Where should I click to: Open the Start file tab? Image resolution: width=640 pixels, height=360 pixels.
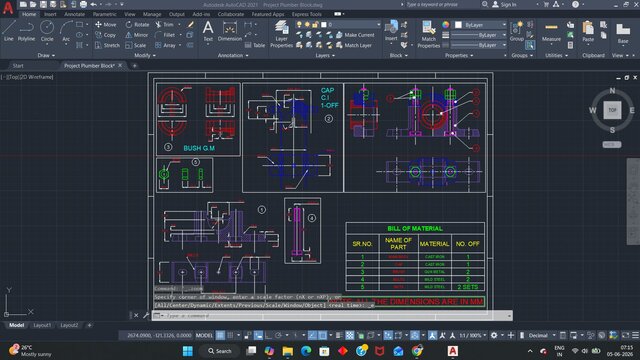18,66
